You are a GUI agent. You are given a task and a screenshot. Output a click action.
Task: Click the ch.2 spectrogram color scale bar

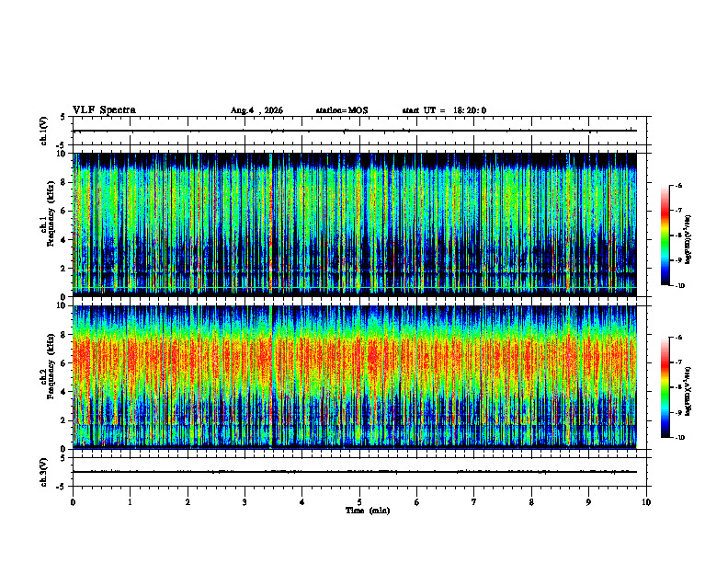coord(665,387)
